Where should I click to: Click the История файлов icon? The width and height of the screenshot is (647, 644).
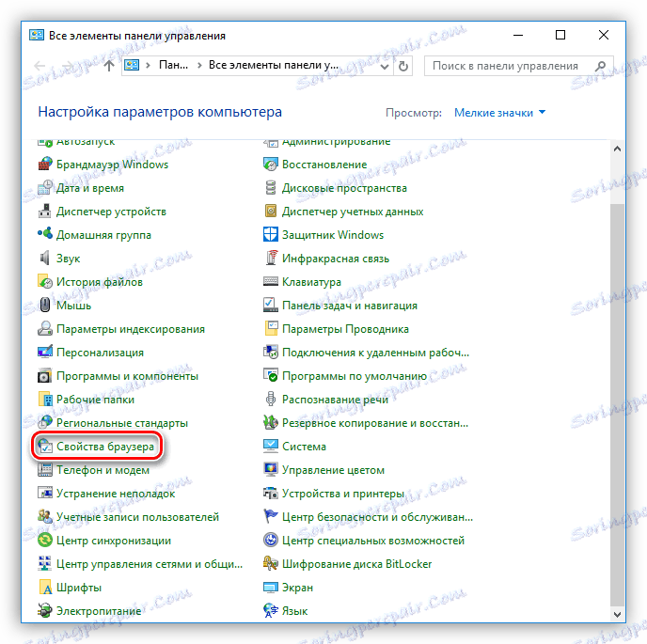(45, 282)
